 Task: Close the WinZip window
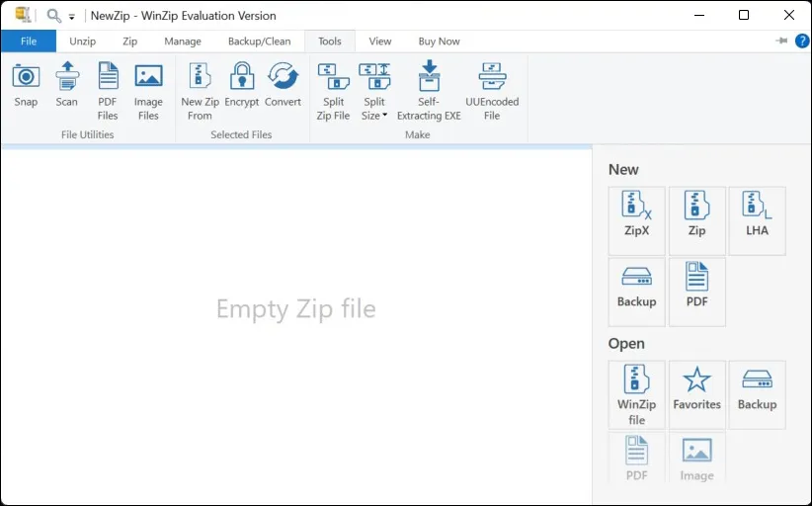tap(788, 15)
